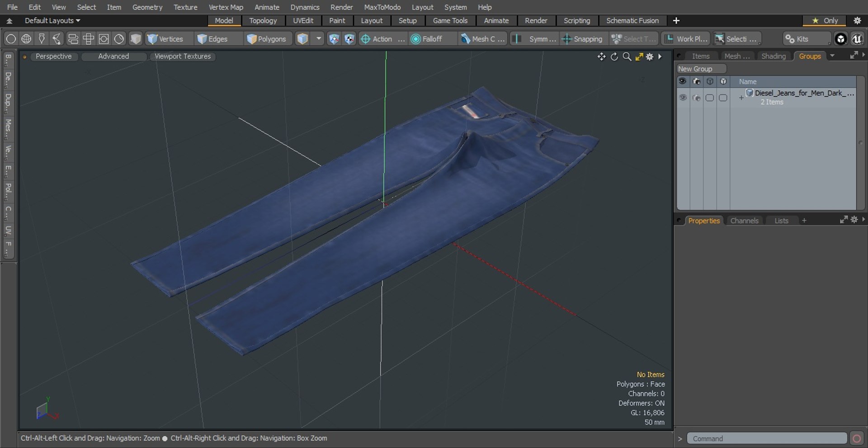Click the second action center pivot icon

click(x=349, y=39)
